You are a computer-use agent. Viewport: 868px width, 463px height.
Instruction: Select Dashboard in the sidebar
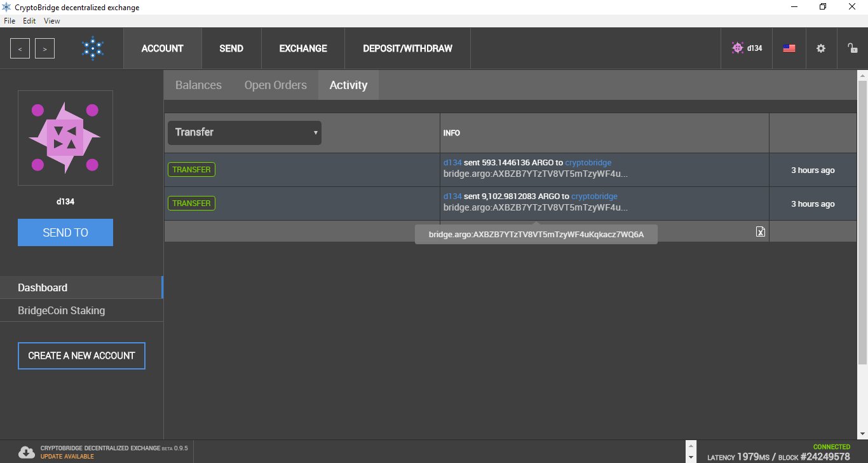coord(81,287)
